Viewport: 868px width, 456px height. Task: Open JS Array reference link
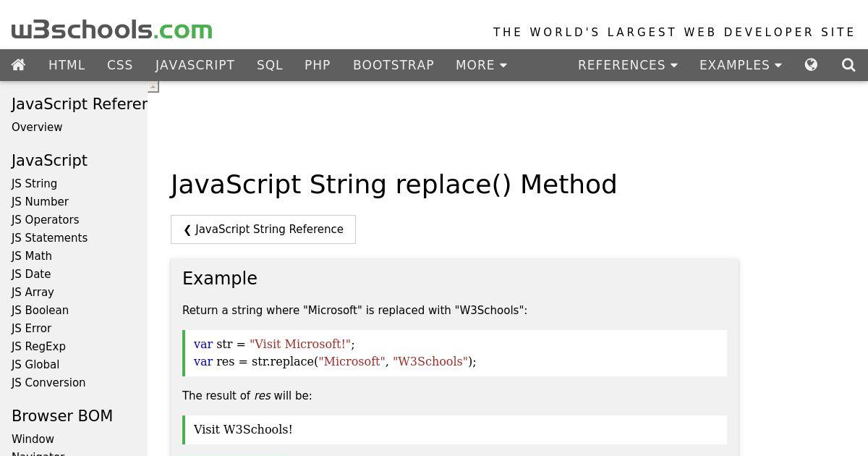[33, 292]
